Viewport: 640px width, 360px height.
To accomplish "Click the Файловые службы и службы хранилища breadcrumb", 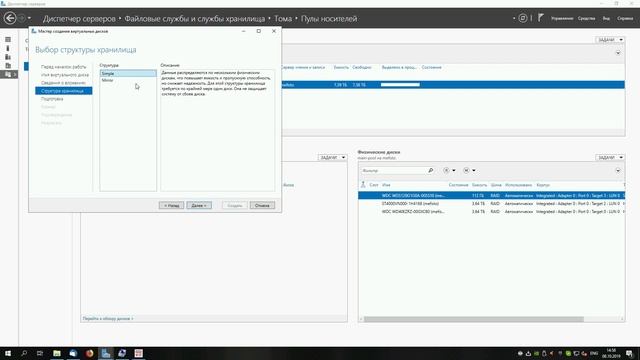I will (195, 19).
